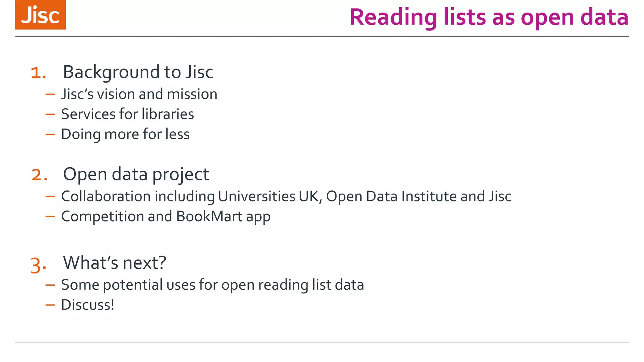Click the dash before 'Doing more for less'
The height and width of the screenshot is (362, 644).
[50, 134]
